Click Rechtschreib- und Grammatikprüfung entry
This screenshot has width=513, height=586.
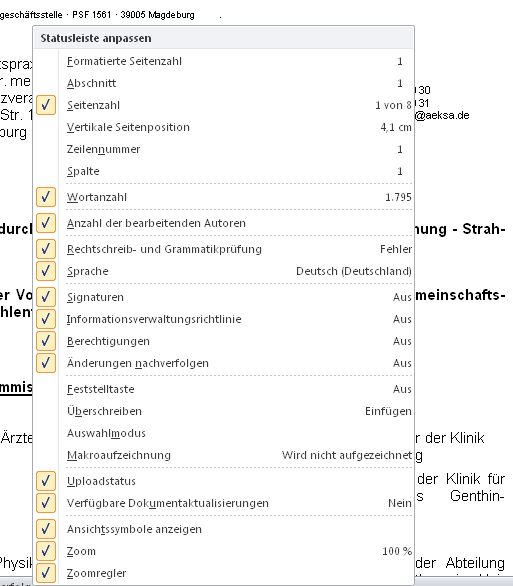point(223,249)
